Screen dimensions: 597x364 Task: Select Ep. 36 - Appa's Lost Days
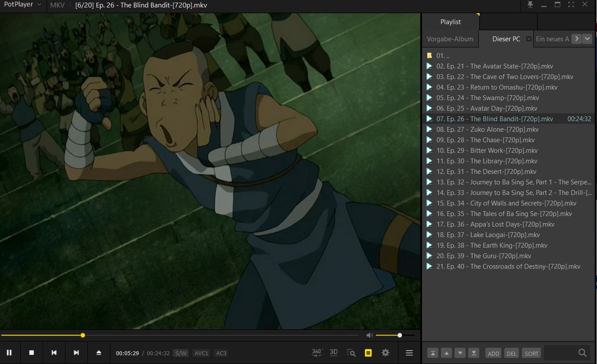(x=508, y=224)
